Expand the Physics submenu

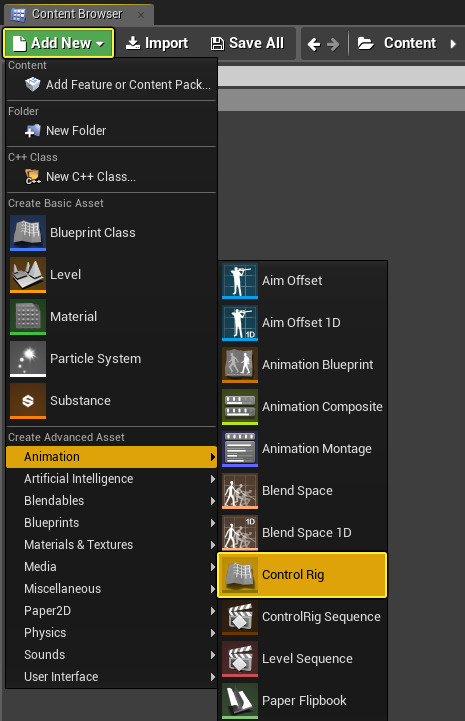pyautogui.click(x=111, y=633)
